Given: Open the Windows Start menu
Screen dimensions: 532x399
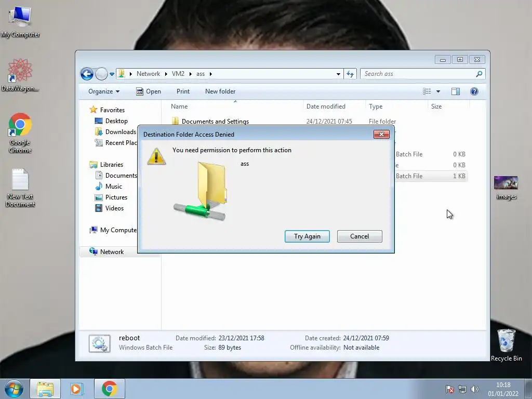Looking at the screenshot, I should pos(14,389).
